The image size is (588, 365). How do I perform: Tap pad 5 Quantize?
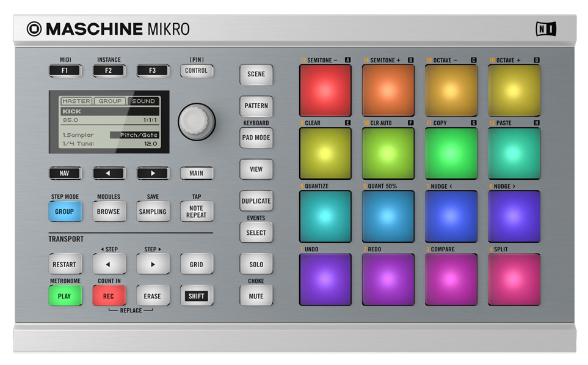(x=325, y=216)
